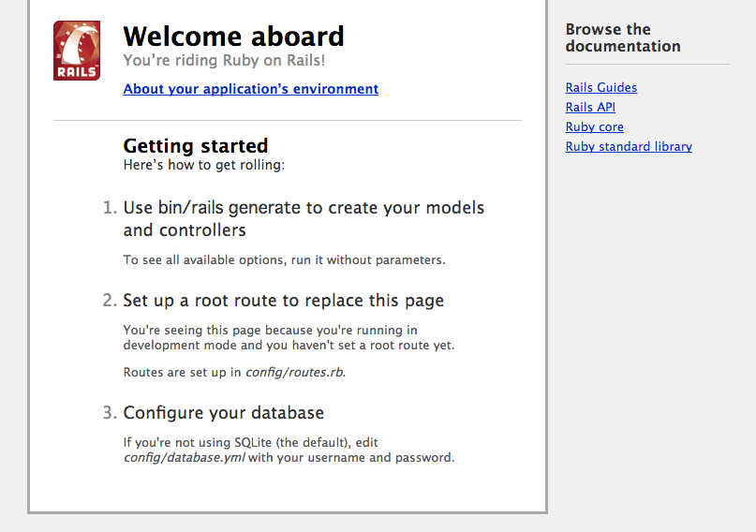Click the Getting started heading
Screen dimensions: 756x532
(x=196, y=145)
